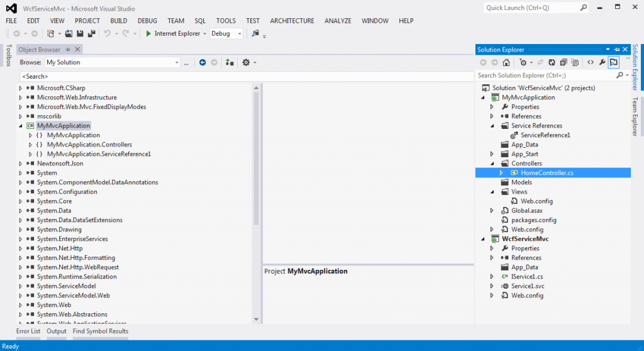Open Properties wrench icon in Solution Explorer

(602, 62)
